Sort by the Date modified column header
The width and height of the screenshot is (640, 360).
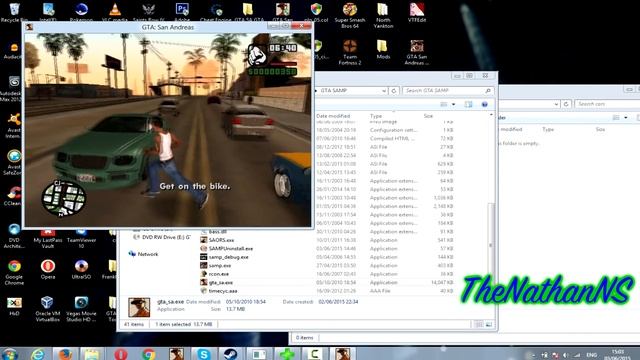(x=333, y=116)
